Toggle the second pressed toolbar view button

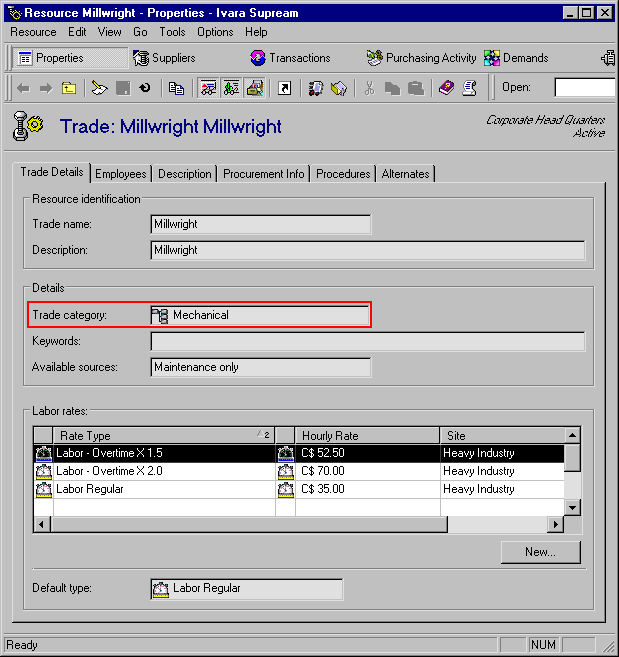click(x=231, y=88)
